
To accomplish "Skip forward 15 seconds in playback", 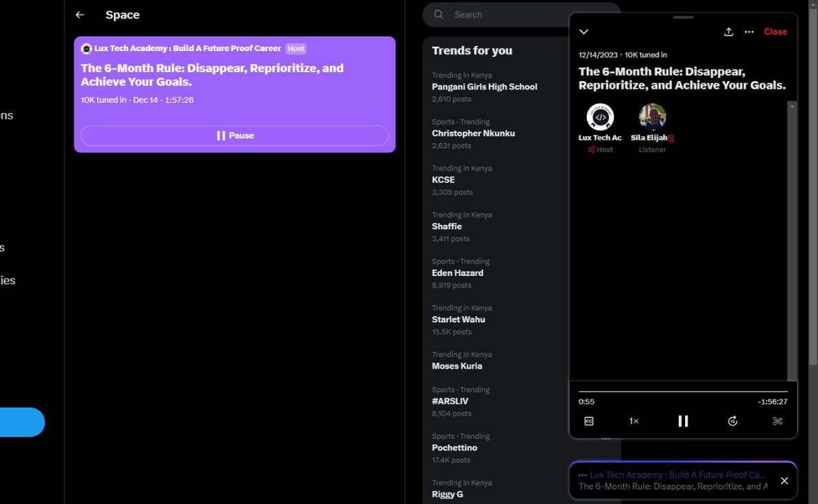I will tap(733, 421).
